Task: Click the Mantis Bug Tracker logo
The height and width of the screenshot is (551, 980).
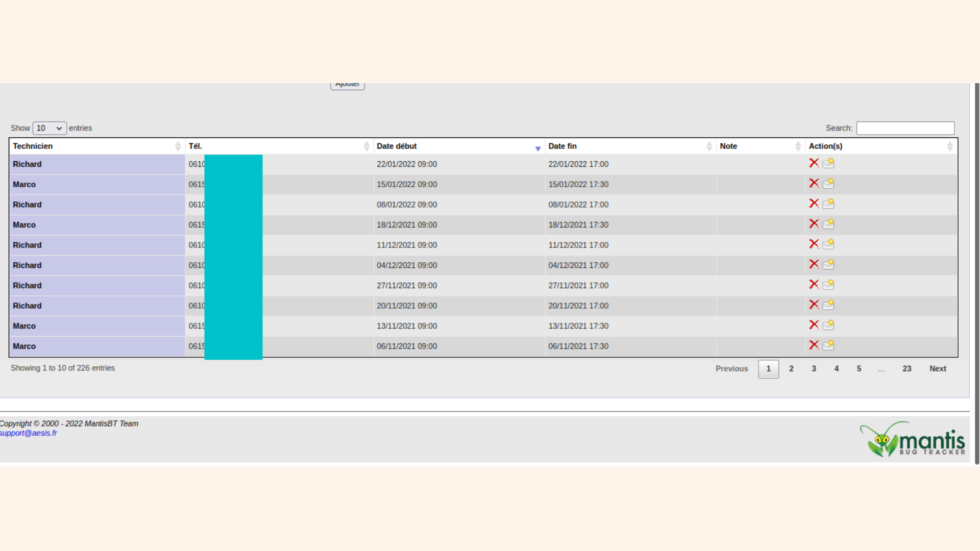Action: [x=912, y=440]
